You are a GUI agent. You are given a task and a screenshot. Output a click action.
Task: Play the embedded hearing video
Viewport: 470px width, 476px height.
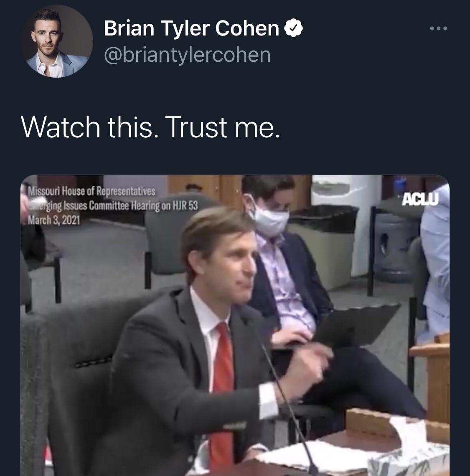tap(235, 325)
